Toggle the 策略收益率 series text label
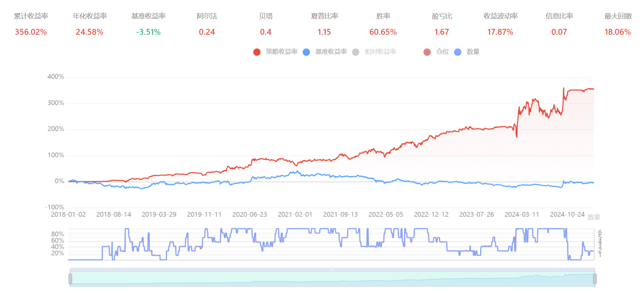The width and height of the screenshot is (644, 293). pyautogui.click(x=281, y=52)
